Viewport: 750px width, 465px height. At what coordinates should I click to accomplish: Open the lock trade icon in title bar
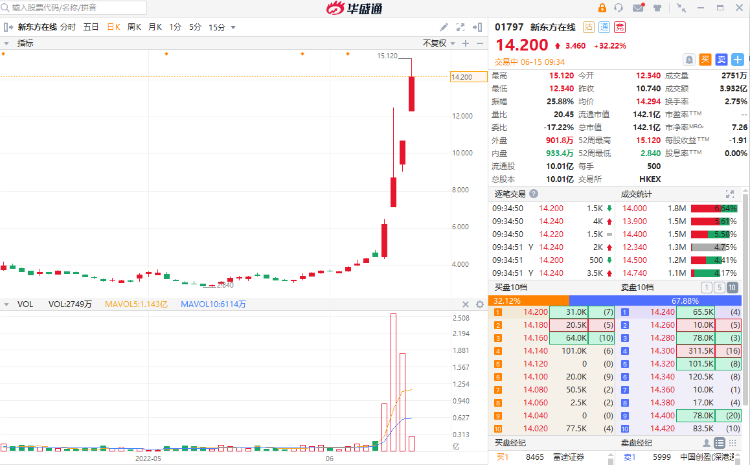point(602,8)
